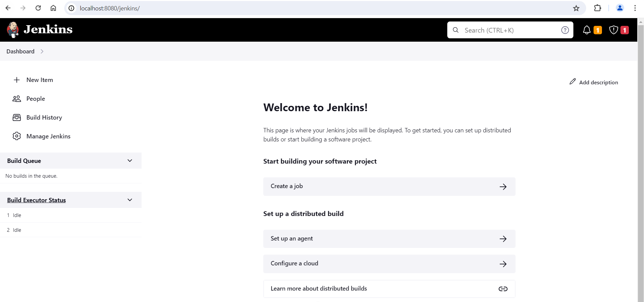
Task: Open New Item page
Action: pyautogui.click(x=40, y=80)
